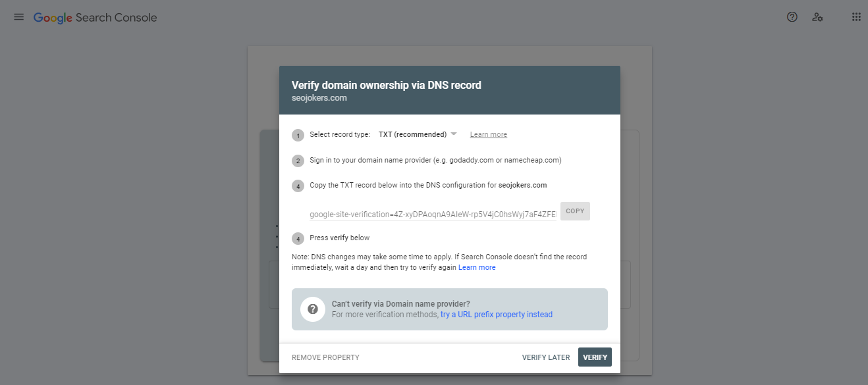
Task: Open the Google apps grid launcher
Action: (x=855, y=16)
